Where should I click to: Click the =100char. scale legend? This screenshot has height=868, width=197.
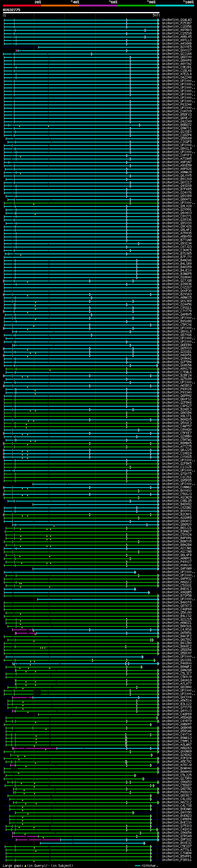coord(147,865)
